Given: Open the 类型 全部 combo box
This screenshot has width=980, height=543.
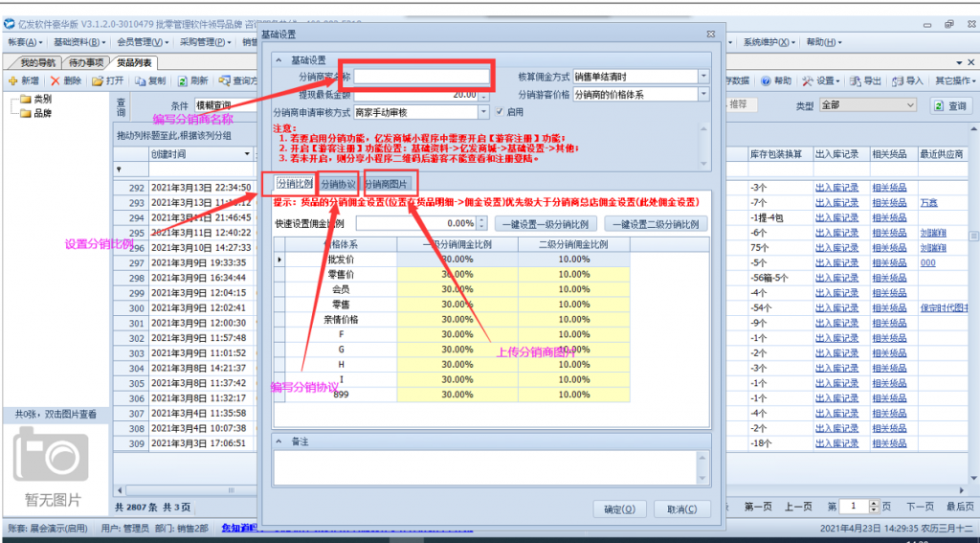Looking at the screenshot, I should click(867, 105).
